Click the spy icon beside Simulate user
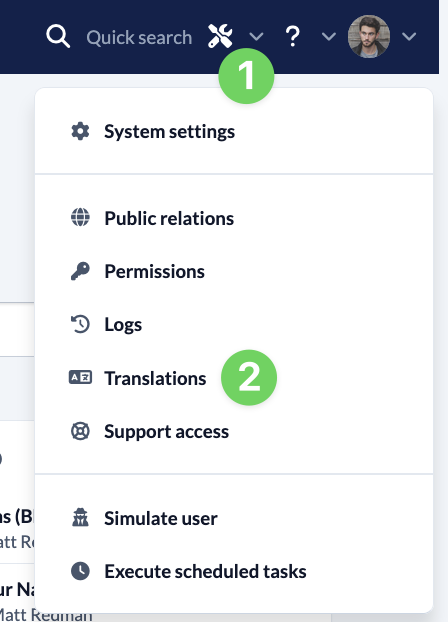The width and height of the screenshot is (448, 622). pos(80,517)
